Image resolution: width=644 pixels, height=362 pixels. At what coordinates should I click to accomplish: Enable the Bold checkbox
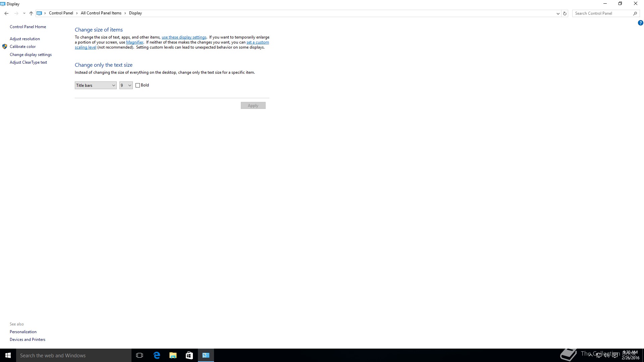pyautogui.click(x=138, y=85)
